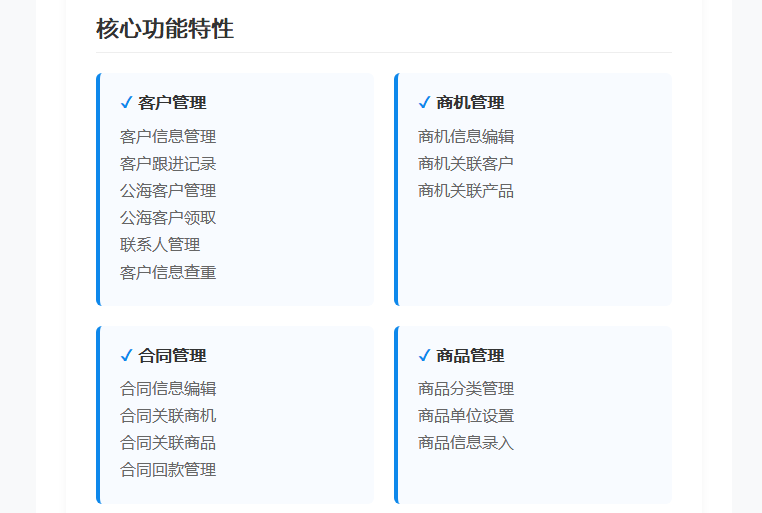Select the 商机管理 card title
This screenshot has width=762, height=513.
[x=470, y=103]
